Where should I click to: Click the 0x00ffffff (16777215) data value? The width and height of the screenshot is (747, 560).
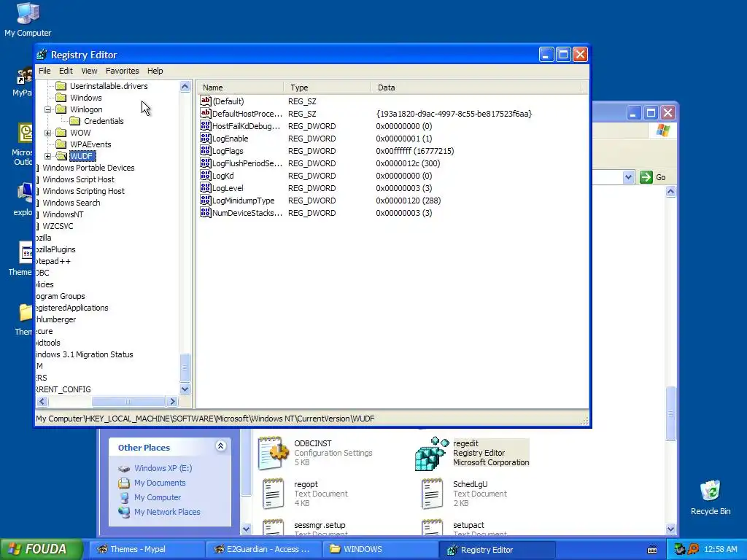click(x=415, y=151)
